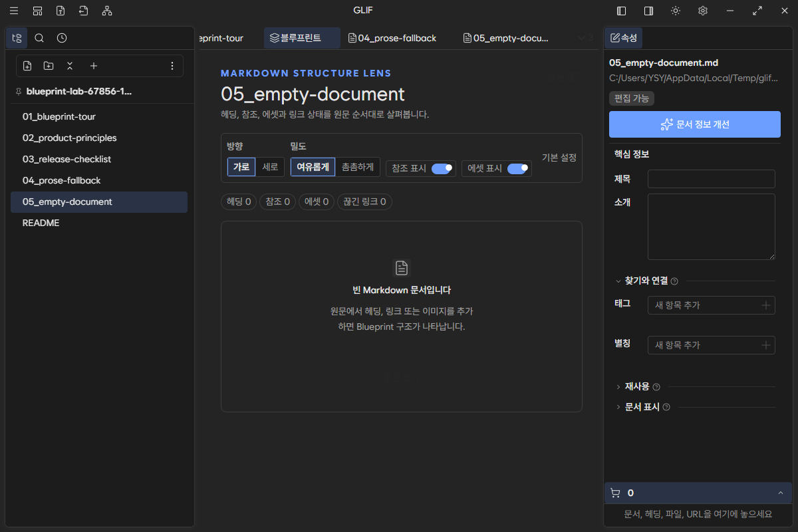Create a new folder with the folder-plus icon

click(x=49, y=66)
